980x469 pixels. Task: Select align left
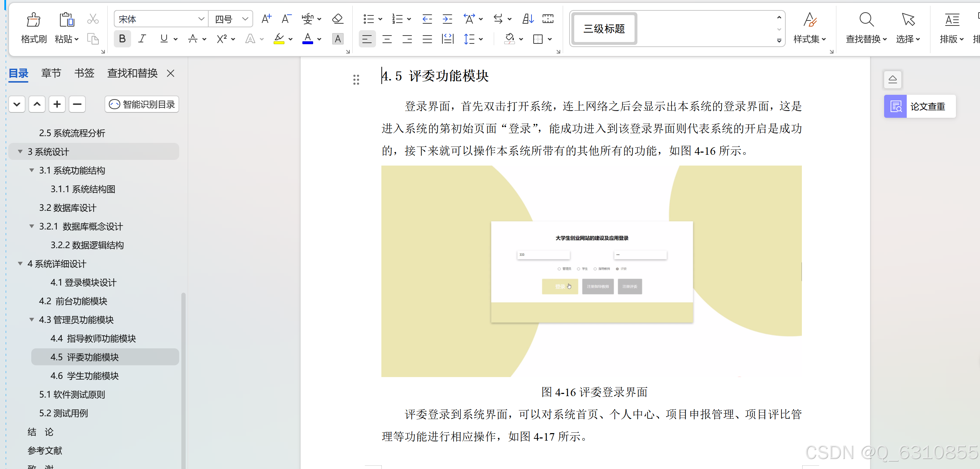[367, 39]
